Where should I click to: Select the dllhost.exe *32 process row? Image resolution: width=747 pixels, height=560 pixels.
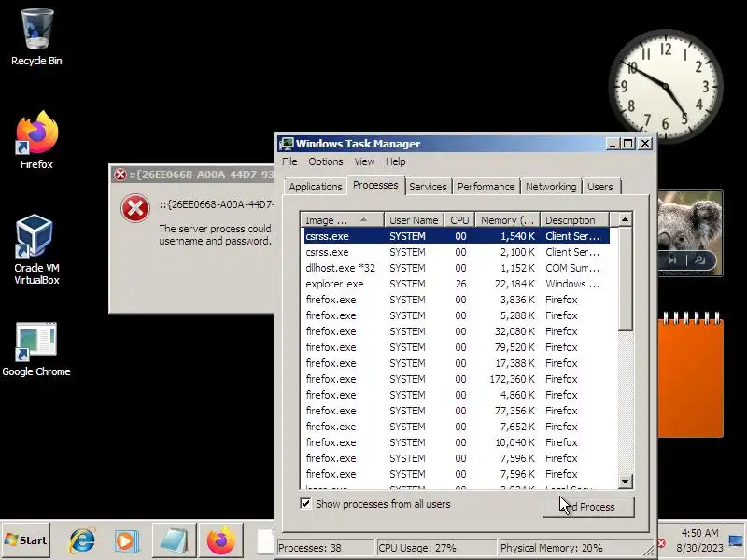[457, 268]
